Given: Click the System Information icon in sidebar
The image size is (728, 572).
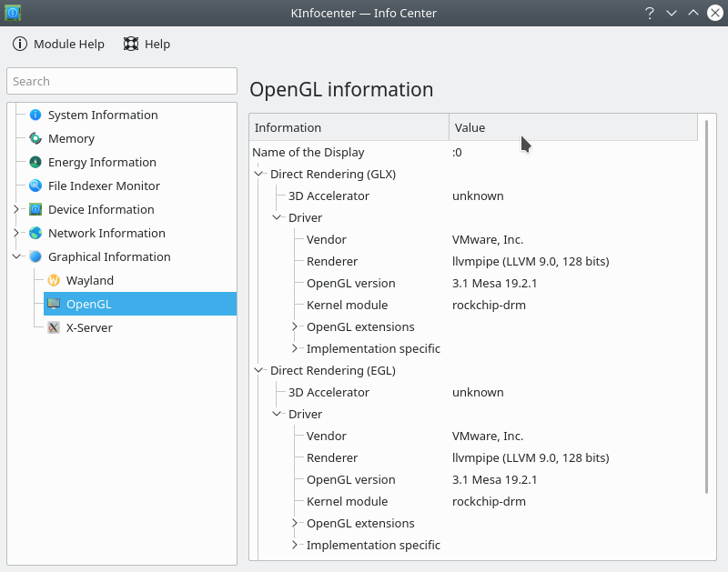Looking at the screenshot, I should 35,115.
